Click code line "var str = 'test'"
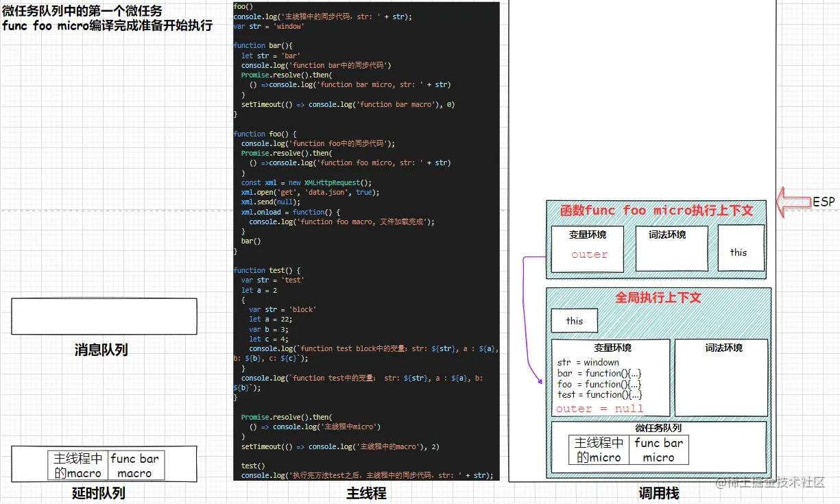Image resolution: width=840 pixels, height=504 pixels. pyautogui.click(x=273, y=280)
